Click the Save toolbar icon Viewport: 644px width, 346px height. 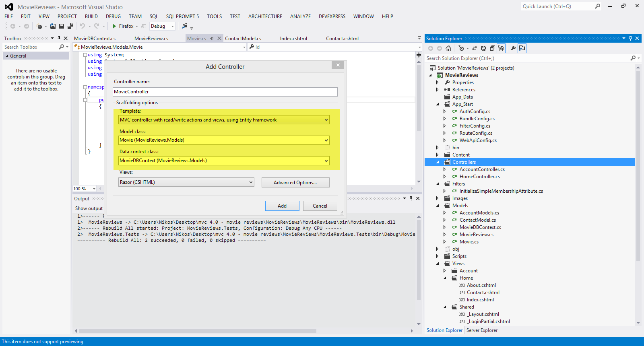pos(62,26)
